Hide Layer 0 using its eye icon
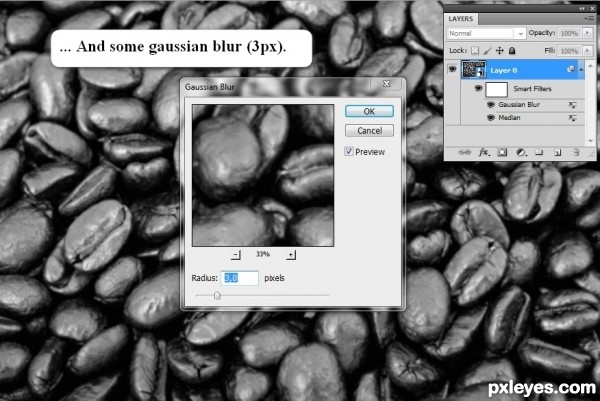 click(x=453, y=70)
